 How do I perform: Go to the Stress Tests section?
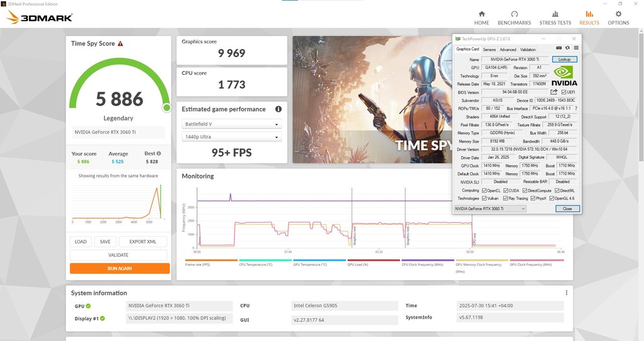coord(555,18)
